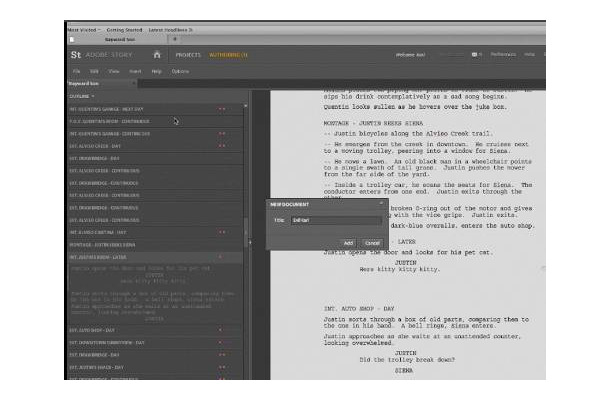Click red markers on Justin's Shack Day row
The image size is (610, 400).
tap(222, 367)
